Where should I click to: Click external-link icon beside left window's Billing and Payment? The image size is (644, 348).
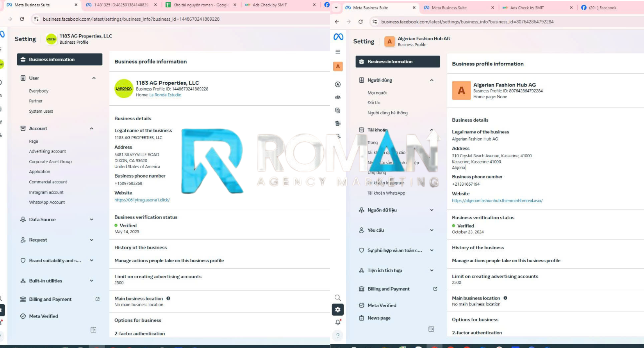tap(98, 299)
